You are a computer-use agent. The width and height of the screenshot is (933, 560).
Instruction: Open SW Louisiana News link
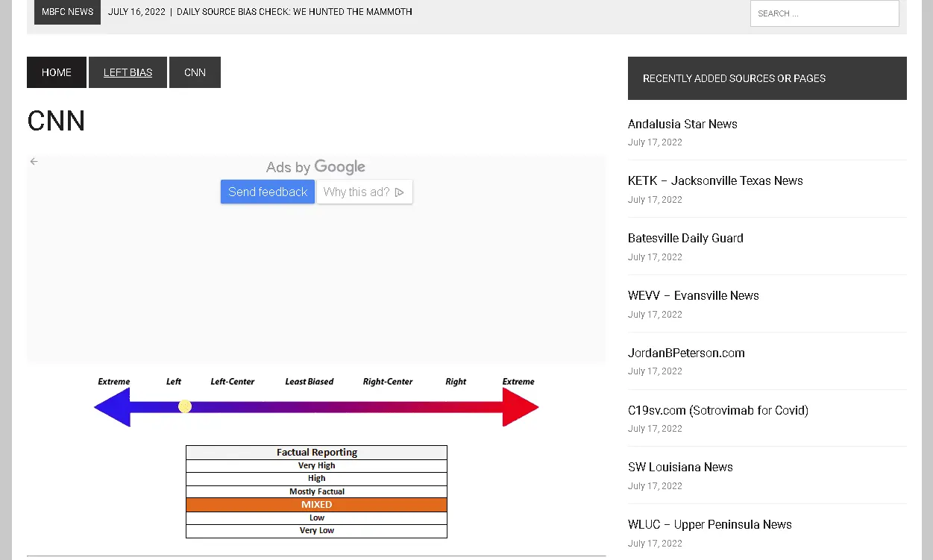point(680,467)
